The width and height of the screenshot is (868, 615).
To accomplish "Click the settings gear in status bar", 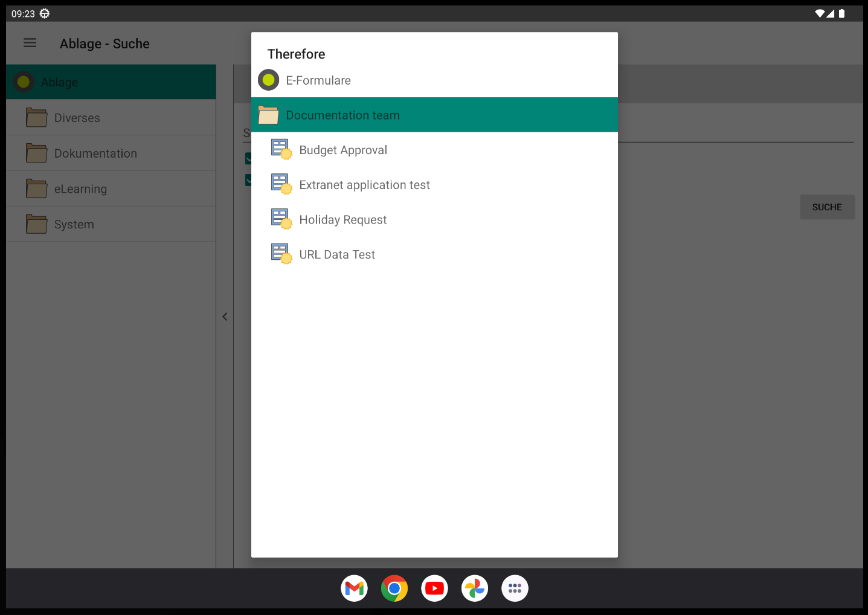I will tap(45, 13).
